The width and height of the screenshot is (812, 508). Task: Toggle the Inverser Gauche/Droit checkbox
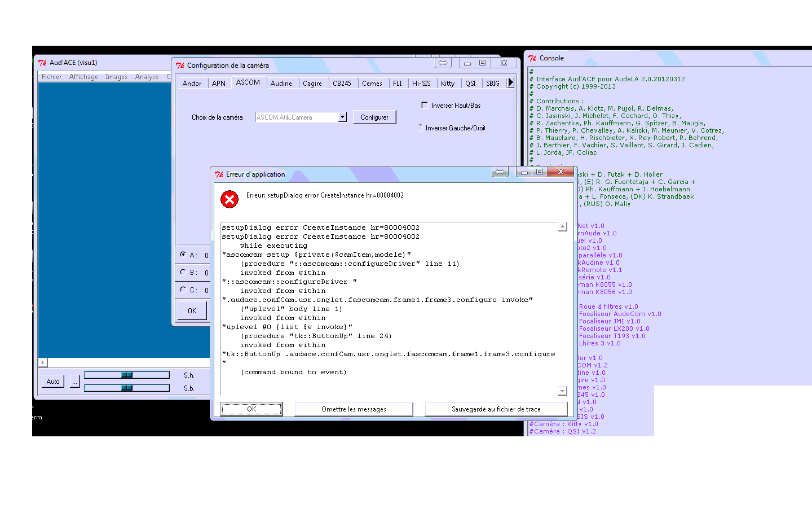click(x=421, y=128)
